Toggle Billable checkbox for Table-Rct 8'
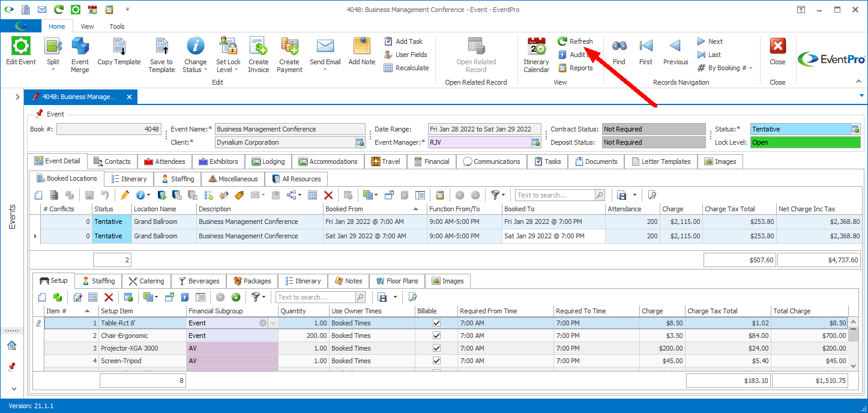Screen dimensions: 868x413 click(x=436, y=323)
